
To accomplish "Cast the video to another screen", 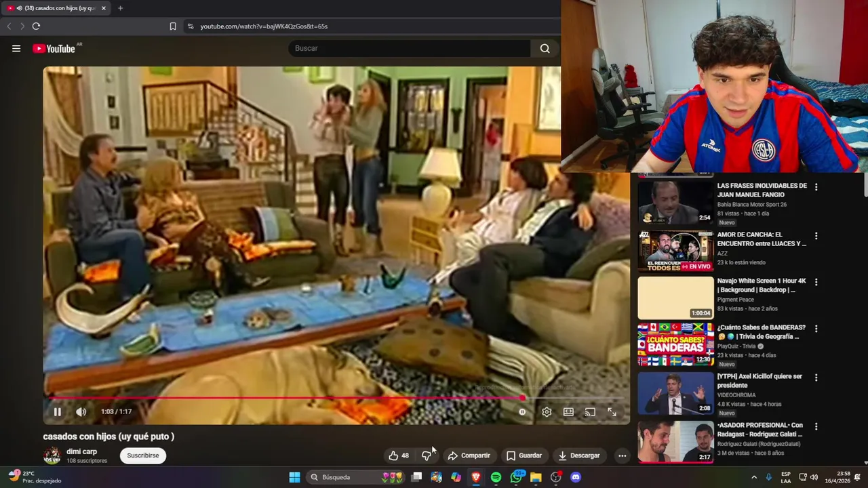I will click(590, 411).
